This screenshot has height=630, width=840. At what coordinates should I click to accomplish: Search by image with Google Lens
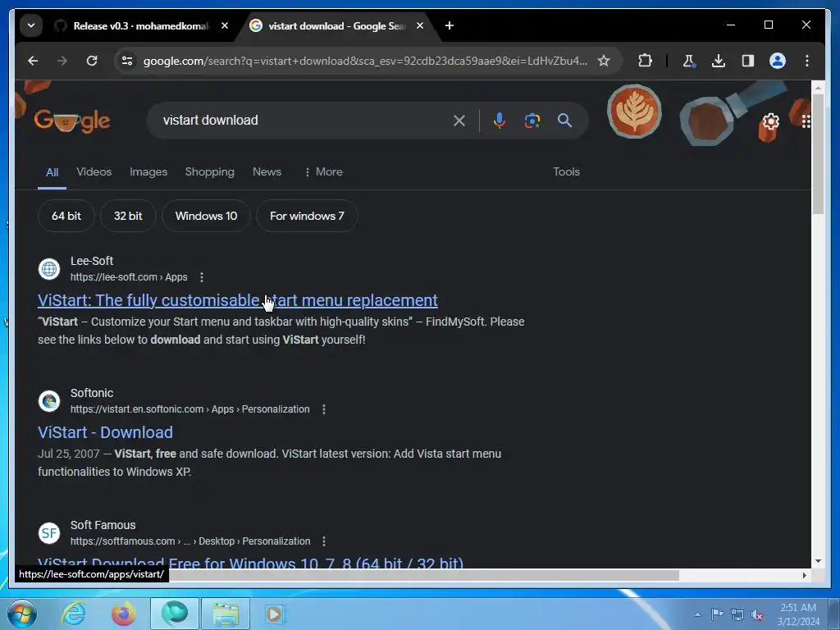532,121
